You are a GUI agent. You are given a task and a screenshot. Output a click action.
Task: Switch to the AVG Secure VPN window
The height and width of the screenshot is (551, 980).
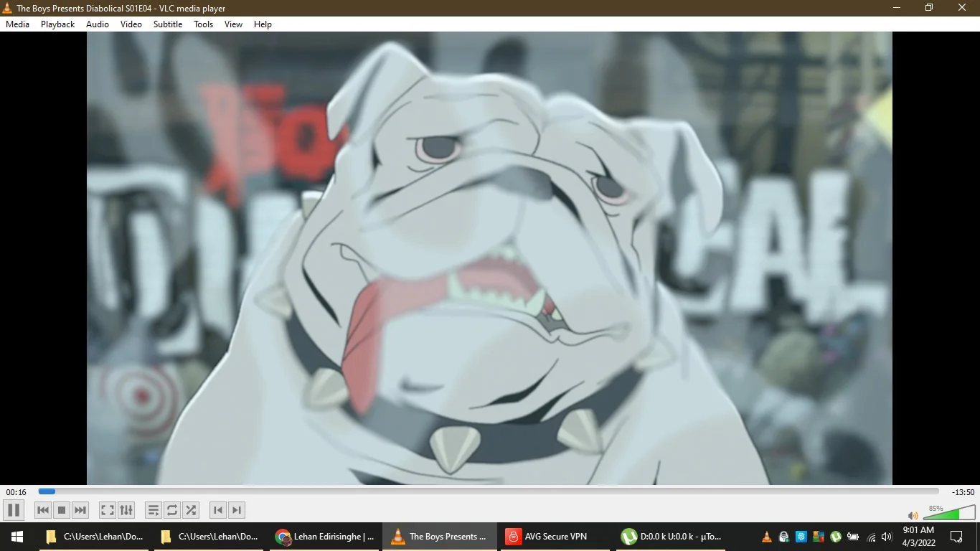coord(554,536)
